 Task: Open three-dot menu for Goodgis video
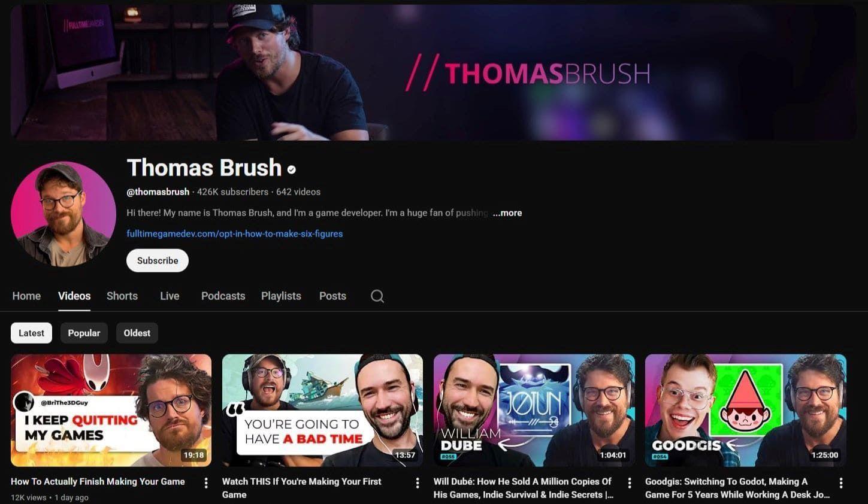click(841, 482)
